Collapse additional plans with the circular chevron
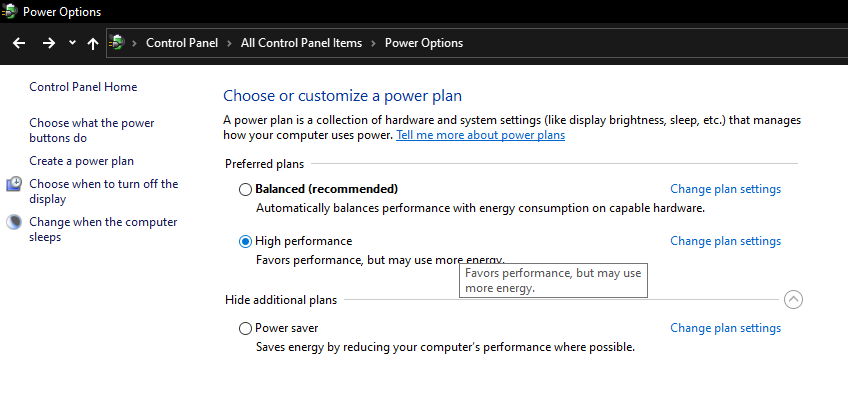The height and width of the screenshot is (402, 848). click(793, 299)
